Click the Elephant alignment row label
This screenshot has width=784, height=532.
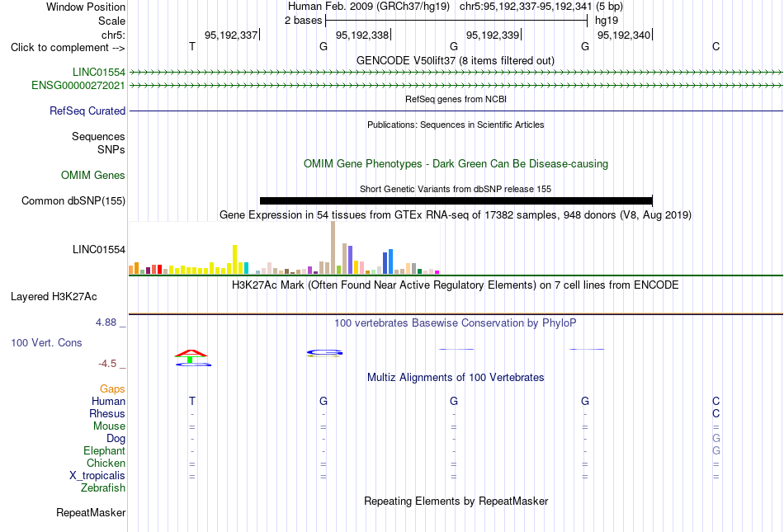point(104,450)
